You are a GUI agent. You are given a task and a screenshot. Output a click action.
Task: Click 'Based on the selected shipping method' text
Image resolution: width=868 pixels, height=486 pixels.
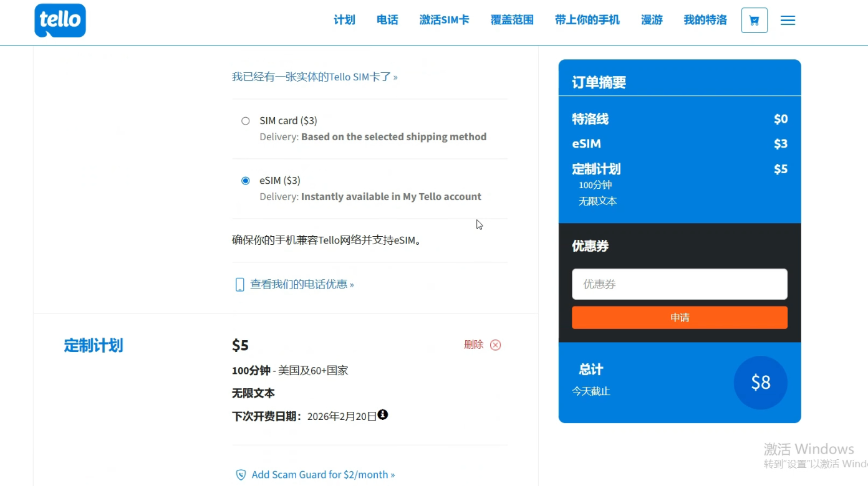[x=393, y=136]
